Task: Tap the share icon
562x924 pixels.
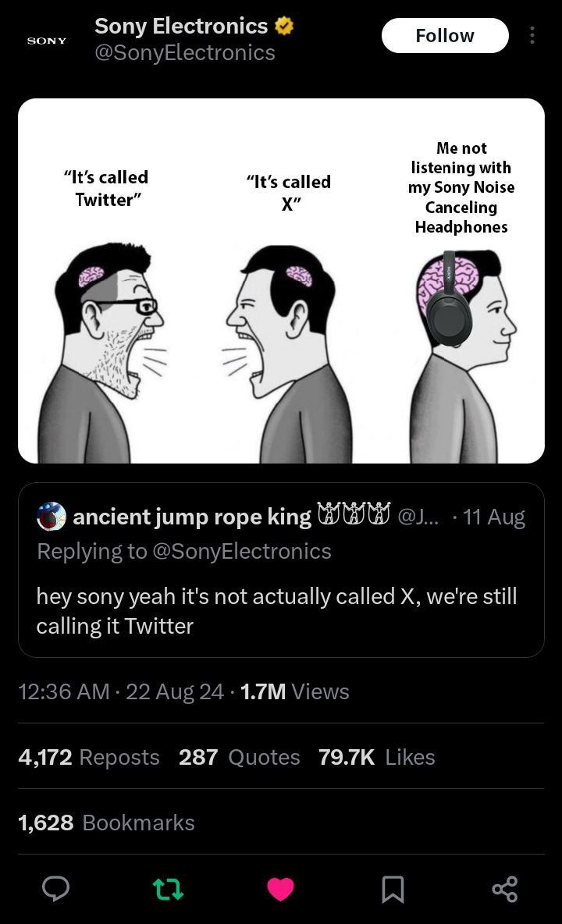Action: click(504, 888)
